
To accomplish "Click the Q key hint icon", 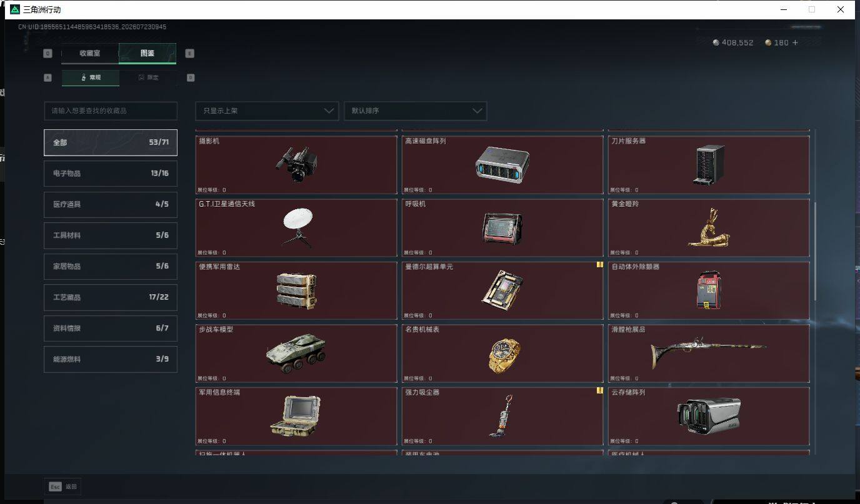I will (x=47, y=54).
